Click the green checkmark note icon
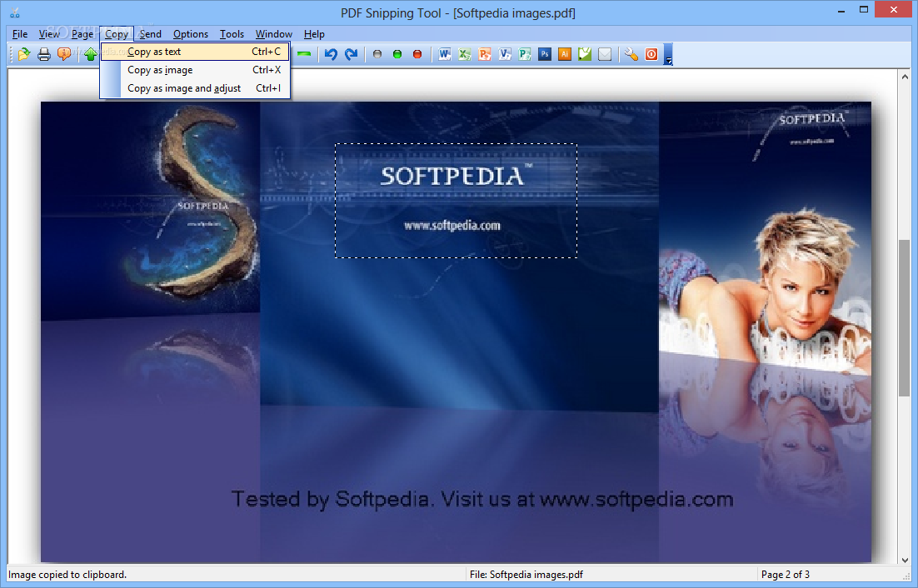The width and height of the screenshot is (918, 588). 584,54
